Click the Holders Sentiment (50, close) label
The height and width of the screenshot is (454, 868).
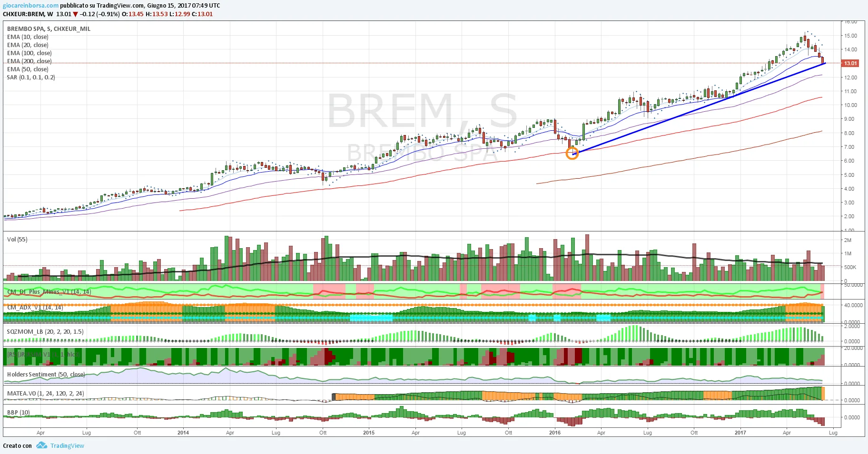[46, 375]
